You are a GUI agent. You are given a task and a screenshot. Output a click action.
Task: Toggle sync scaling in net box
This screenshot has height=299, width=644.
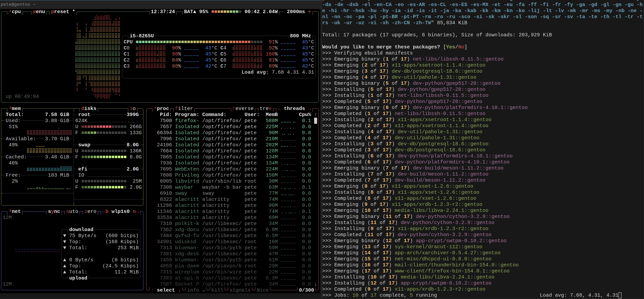pyautogui.click(x=54, y=212)
